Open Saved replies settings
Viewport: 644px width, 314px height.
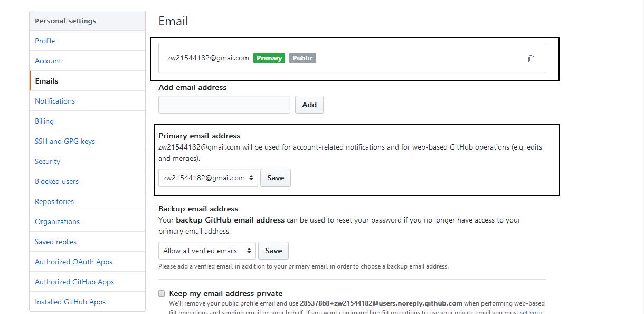(55, 242)
